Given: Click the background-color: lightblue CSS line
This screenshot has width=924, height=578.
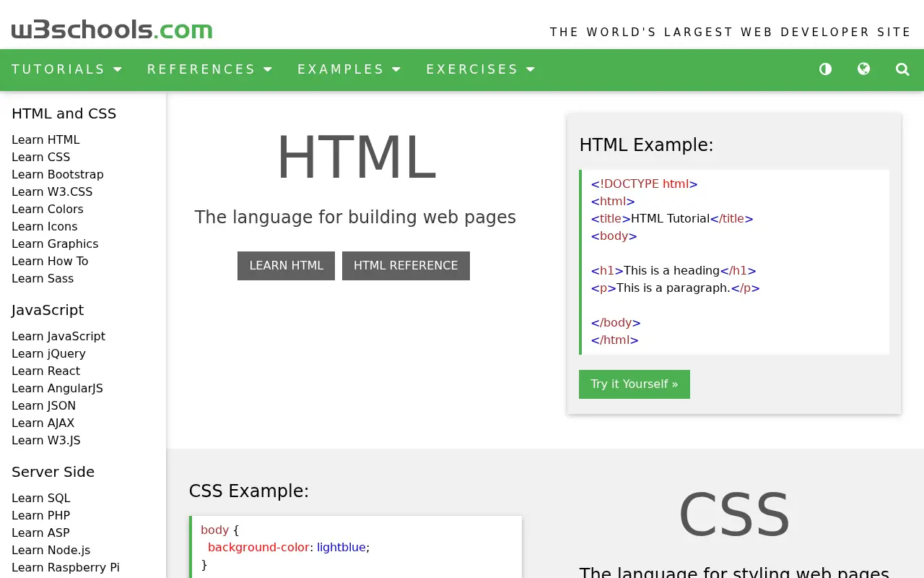Looking at the screenshot, I should [x=289, y=548].
